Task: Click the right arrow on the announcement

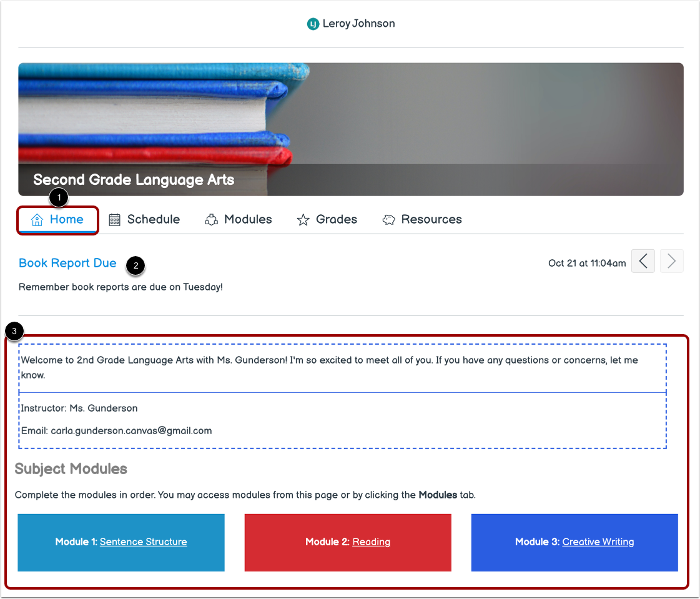Action: [671, 260]
